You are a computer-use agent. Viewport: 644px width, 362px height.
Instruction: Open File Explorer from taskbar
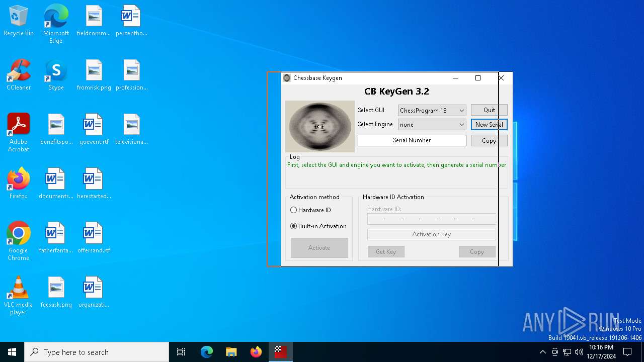coord(231,352)
